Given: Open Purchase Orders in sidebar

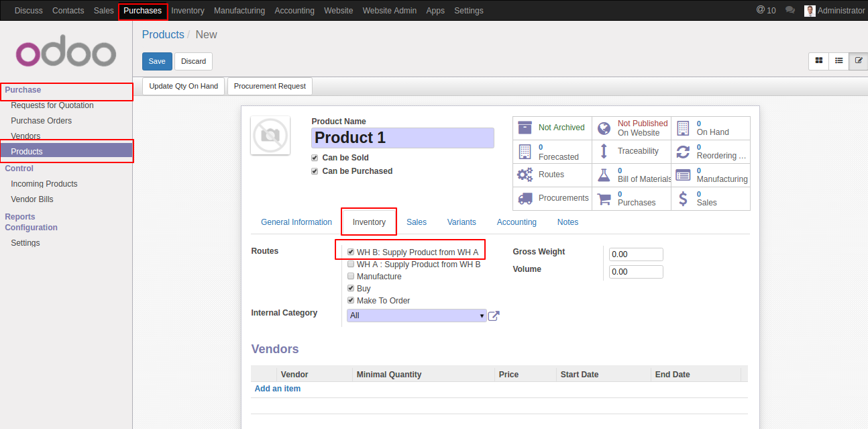Looking at the screenshot, I should coord(42,121).
